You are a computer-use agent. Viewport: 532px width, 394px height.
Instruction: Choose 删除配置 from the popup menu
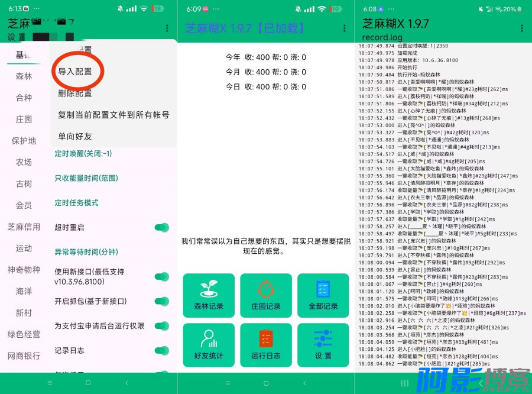pos(75,93)
